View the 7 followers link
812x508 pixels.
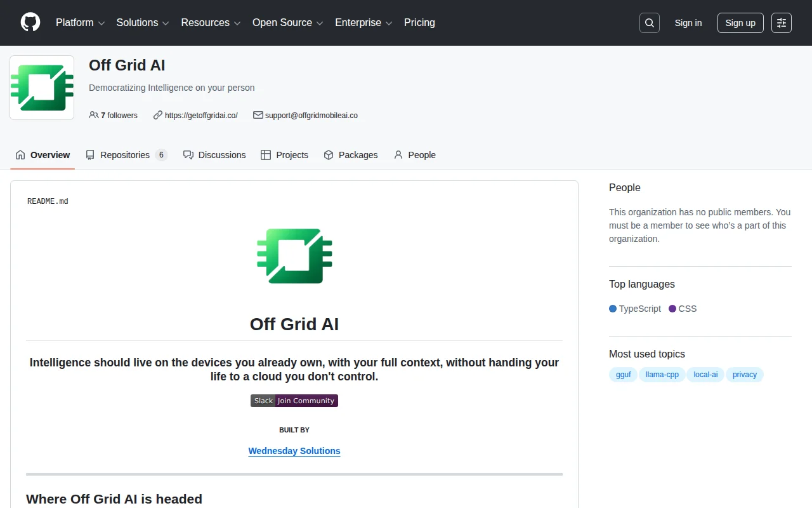114,116
